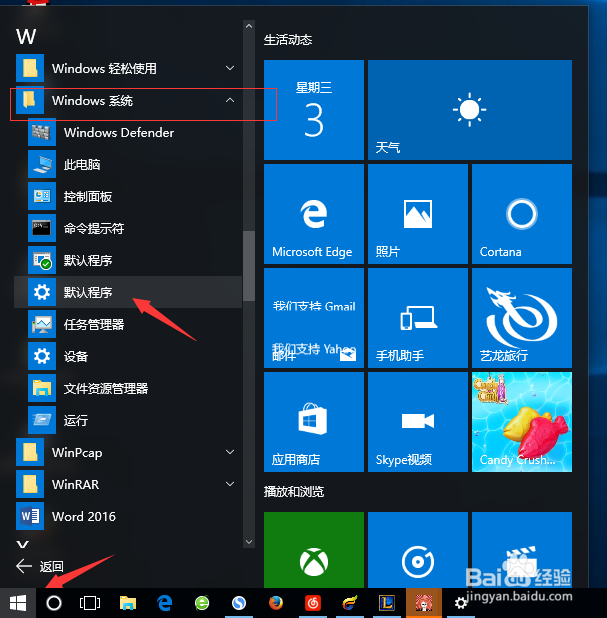
Task: Open the green 360 browser on taskbar
Action: tap(202, 603)
